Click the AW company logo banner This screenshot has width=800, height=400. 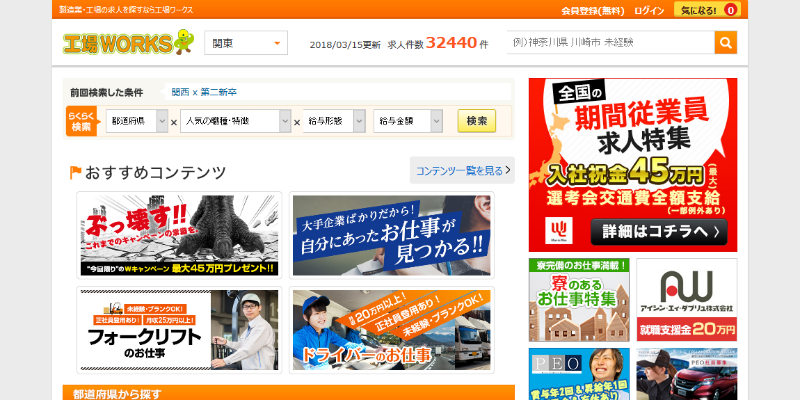(x=686, y=300)
